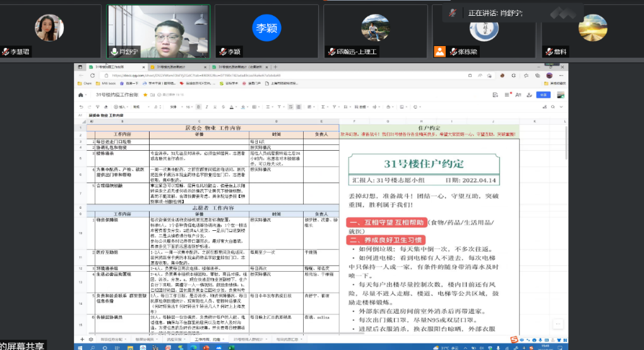Open the 百度一下 bookmark
644x350 pixels.
[x=129, y=83]
